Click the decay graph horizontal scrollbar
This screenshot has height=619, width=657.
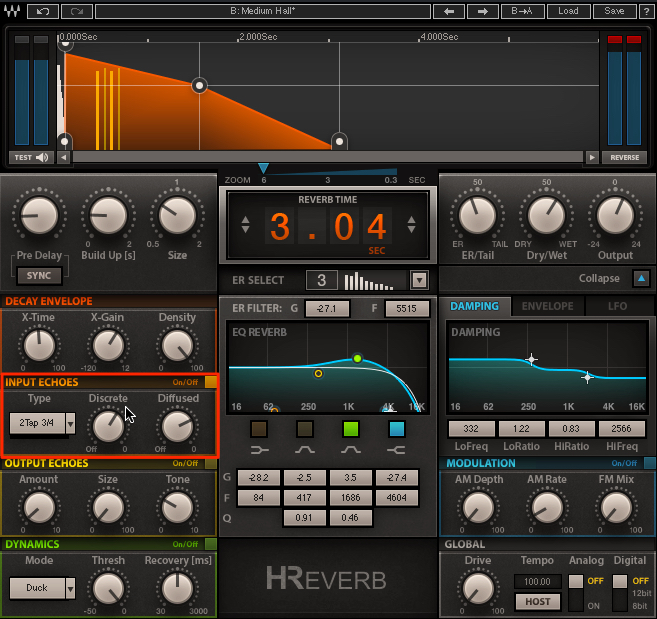(328, 158)
